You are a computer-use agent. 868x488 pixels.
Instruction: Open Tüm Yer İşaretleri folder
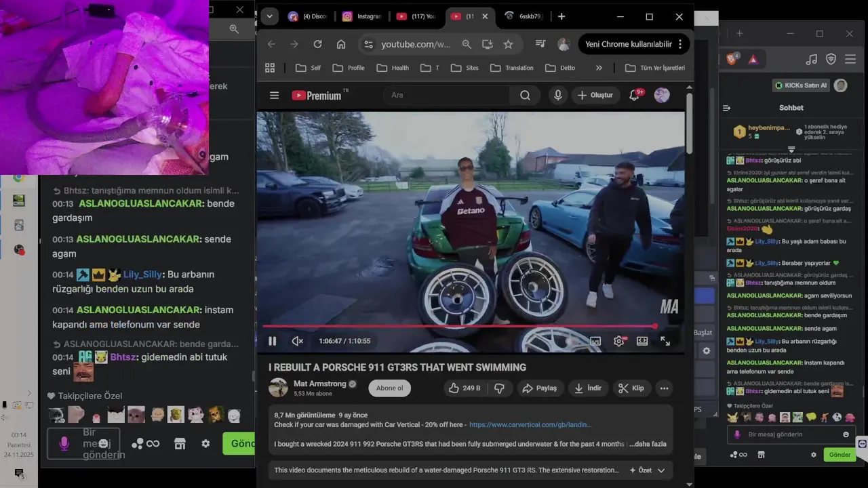[655, 68]
